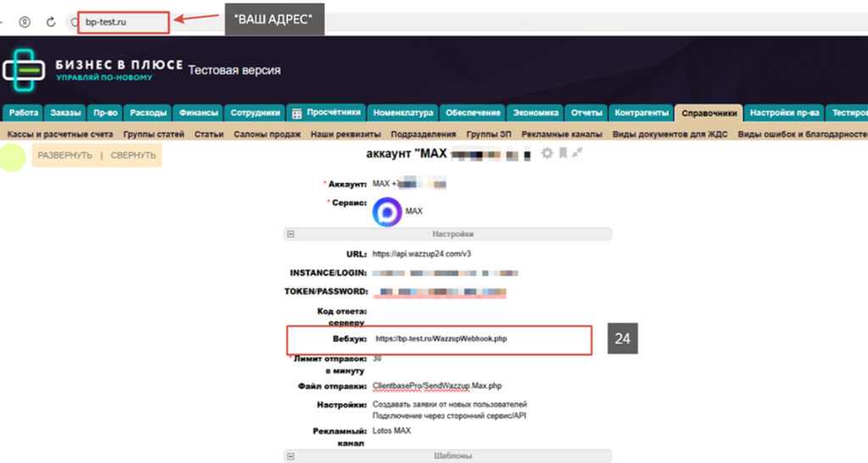Click the Вебхук URL field
Screen dimensions: 868x463
[x=441, y=339]
